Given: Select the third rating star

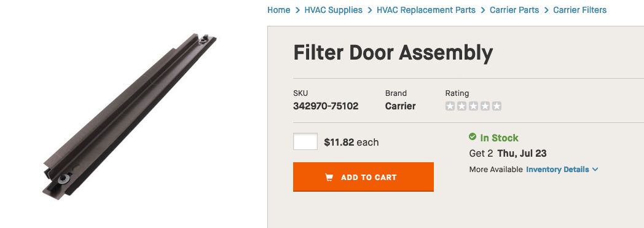Looking at the screenshot, I should [474, 106].
